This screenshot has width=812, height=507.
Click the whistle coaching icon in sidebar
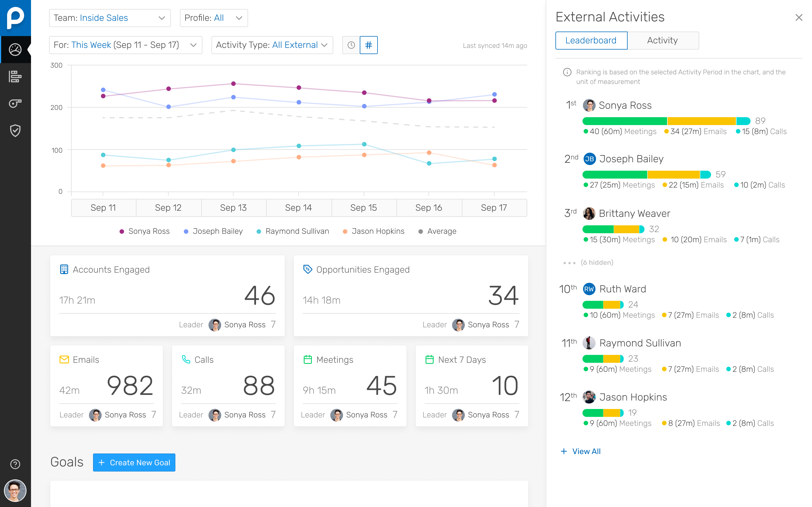point(15,103)
